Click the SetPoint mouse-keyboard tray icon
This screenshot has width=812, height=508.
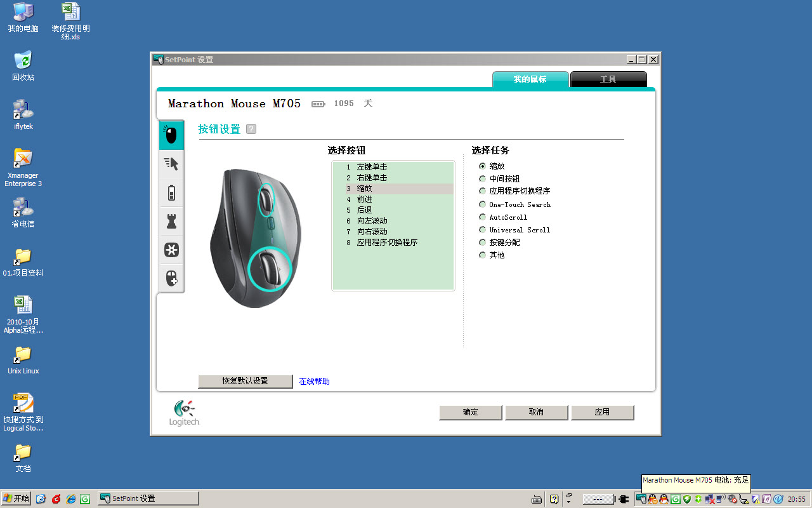(x=641, y=499)
